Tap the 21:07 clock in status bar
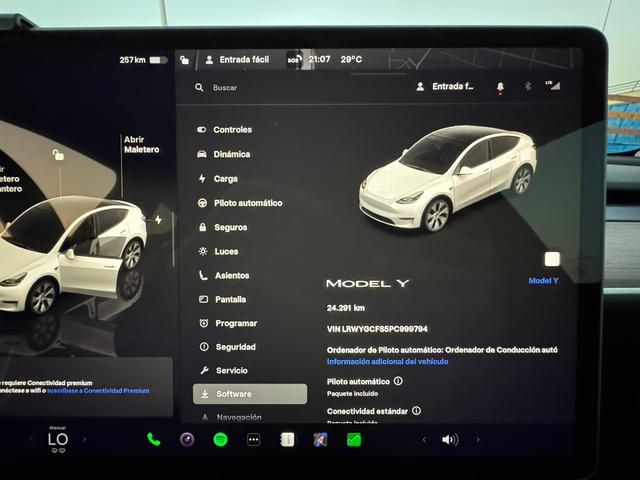This screenshot has height=480, width=640. pos(319,60)
